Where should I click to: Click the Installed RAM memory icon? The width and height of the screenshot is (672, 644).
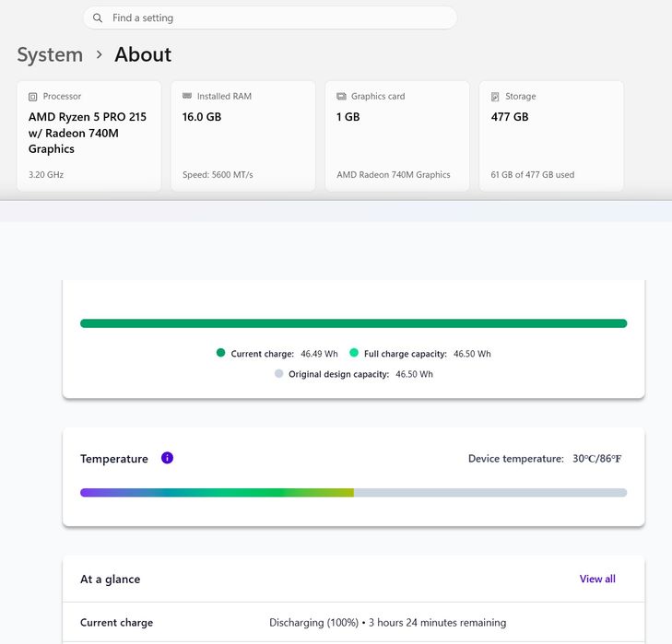[187, 96]
